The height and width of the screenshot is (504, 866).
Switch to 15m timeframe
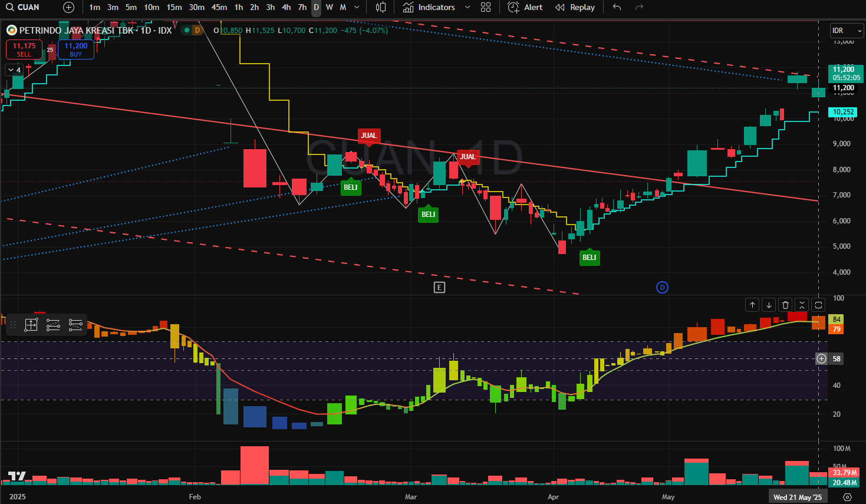tap(174, 7)
